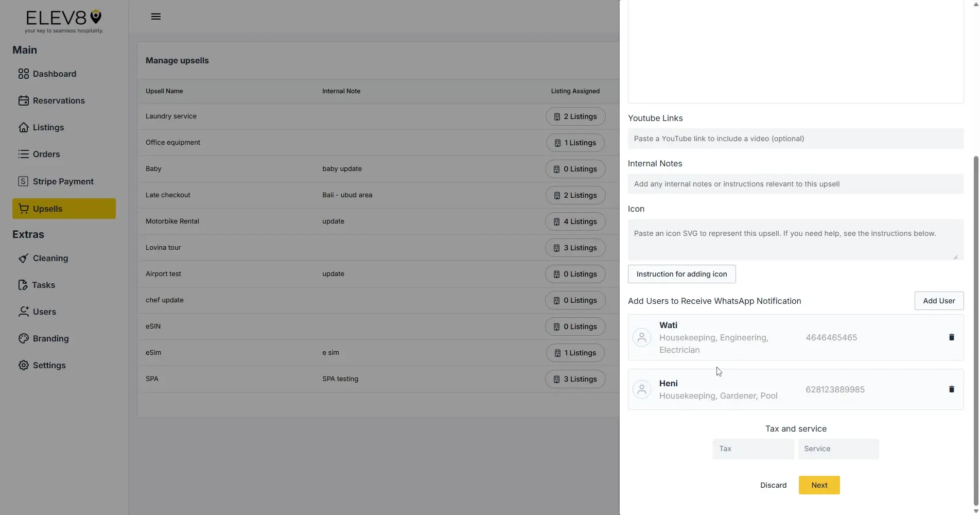Delete the Wati user with the trash icon
The width and height of the screenshot is (980, 515).
pos(951,337)
